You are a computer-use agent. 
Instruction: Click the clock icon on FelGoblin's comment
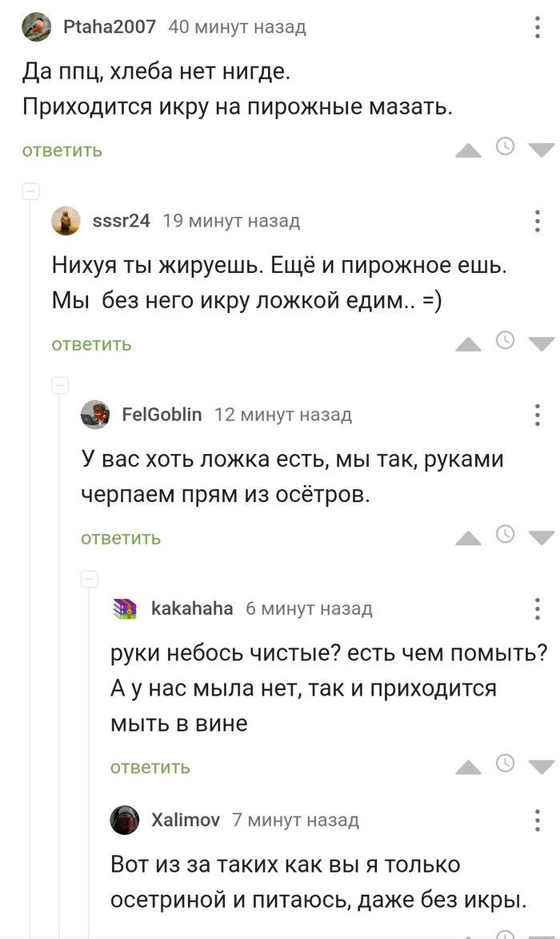pos(505,534)
